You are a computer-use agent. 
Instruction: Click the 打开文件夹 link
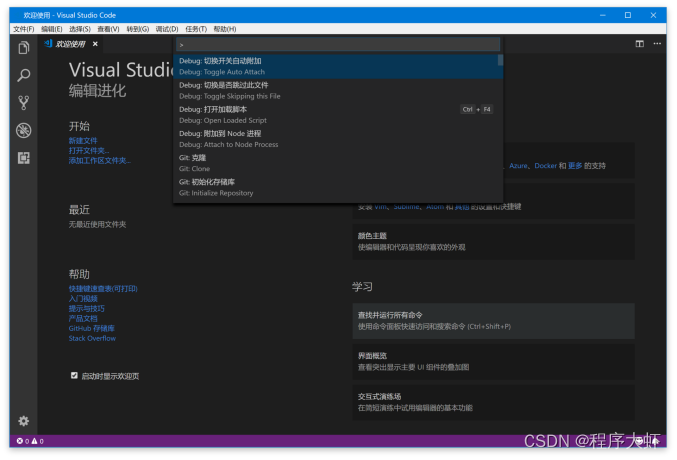click(89, 150)
